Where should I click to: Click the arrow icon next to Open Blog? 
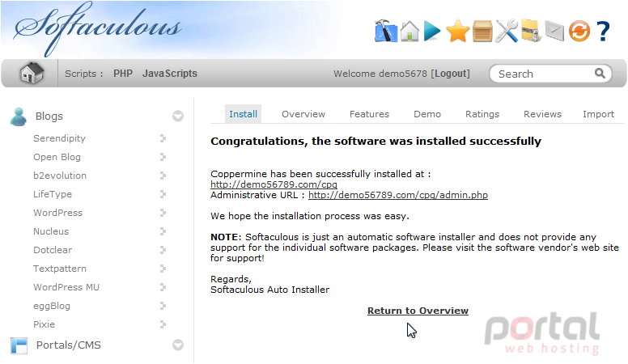point(163,157)
